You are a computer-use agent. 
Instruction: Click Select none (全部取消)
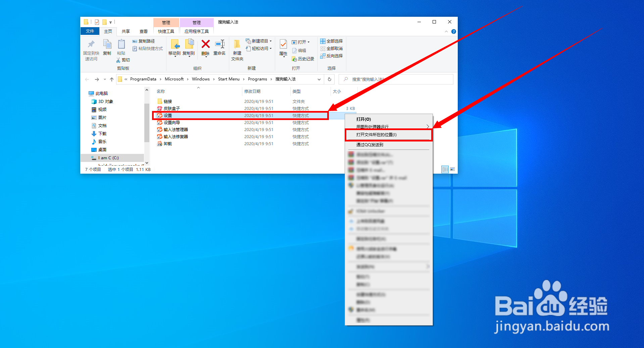click(x=331, y=49)
